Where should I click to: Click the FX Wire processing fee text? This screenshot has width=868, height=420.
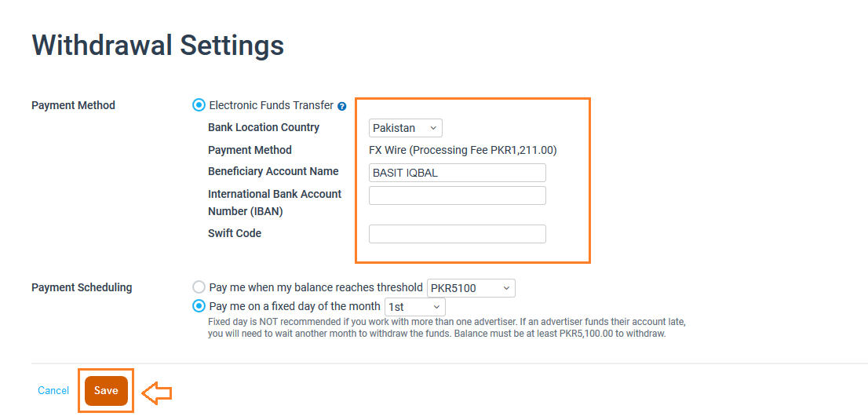tap(462, 150)
